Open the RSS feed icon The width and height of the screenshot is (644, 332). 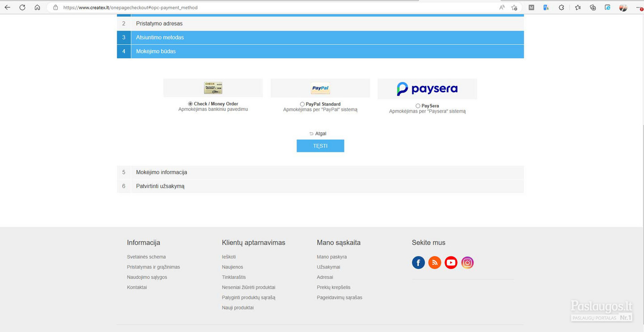[435, 263]
